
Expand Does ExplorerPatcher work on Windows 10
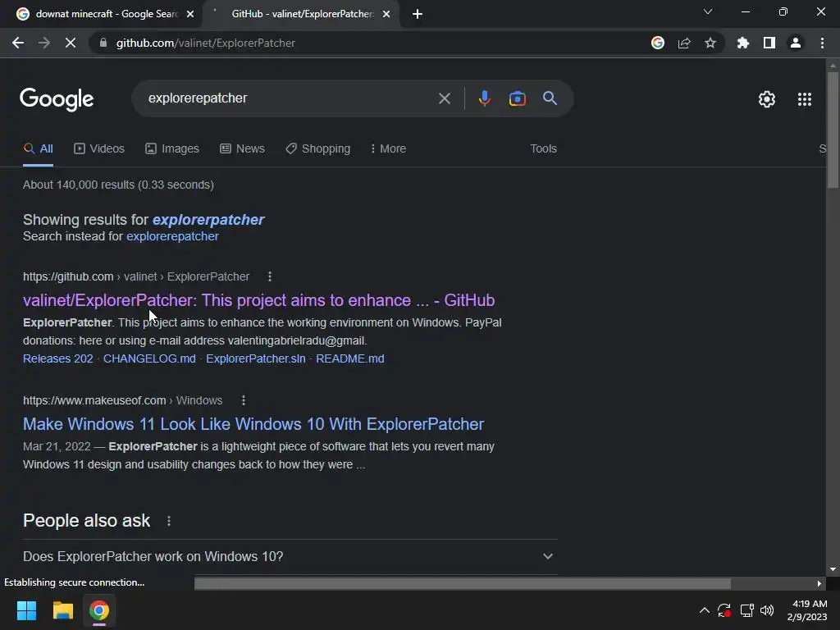point(290,557)
